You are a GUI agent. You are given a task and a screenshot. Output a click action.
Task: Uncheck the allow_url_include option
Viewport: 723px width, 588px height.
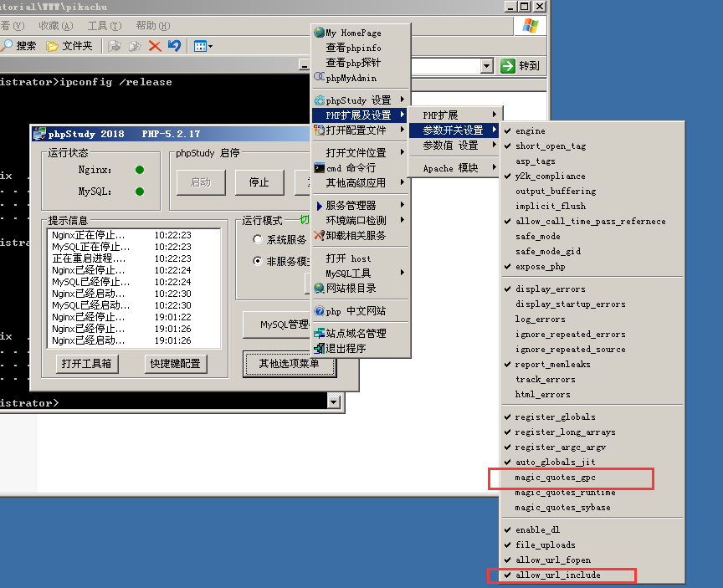(557, 575)
